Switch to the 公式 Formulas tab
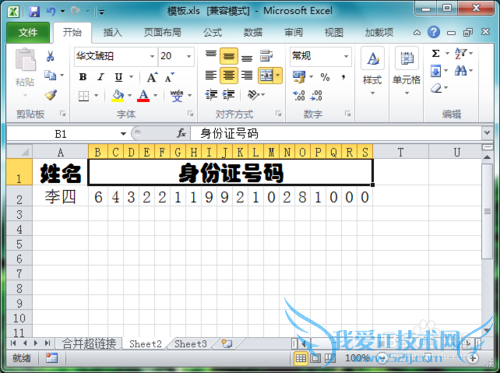500x373 pixels. (x=212, y=33)
